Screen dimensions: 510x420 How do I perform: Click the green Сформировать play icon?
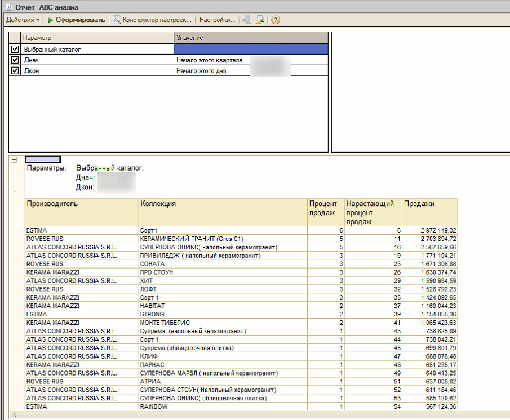tap(51, 20)
